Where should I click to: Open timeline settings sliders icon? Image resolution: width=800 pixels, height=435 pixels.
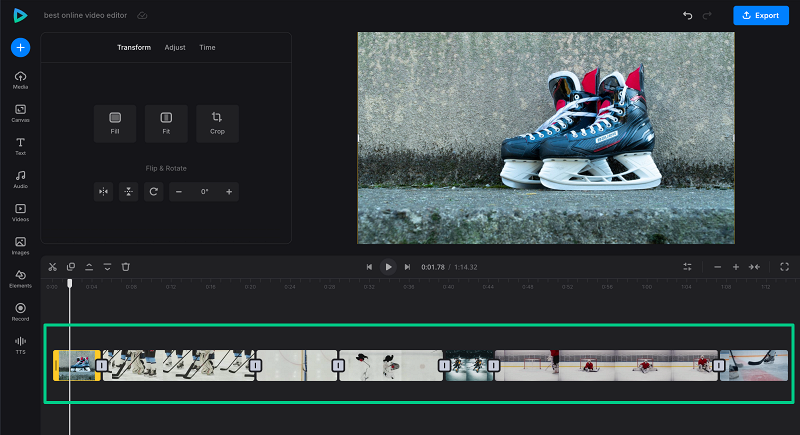click(x=687, y=267)
